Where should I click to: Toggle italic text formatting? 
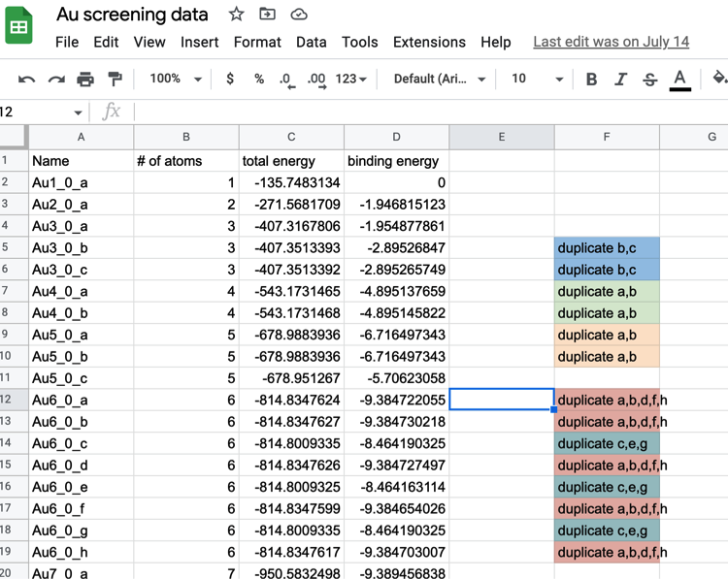(620, 79)
